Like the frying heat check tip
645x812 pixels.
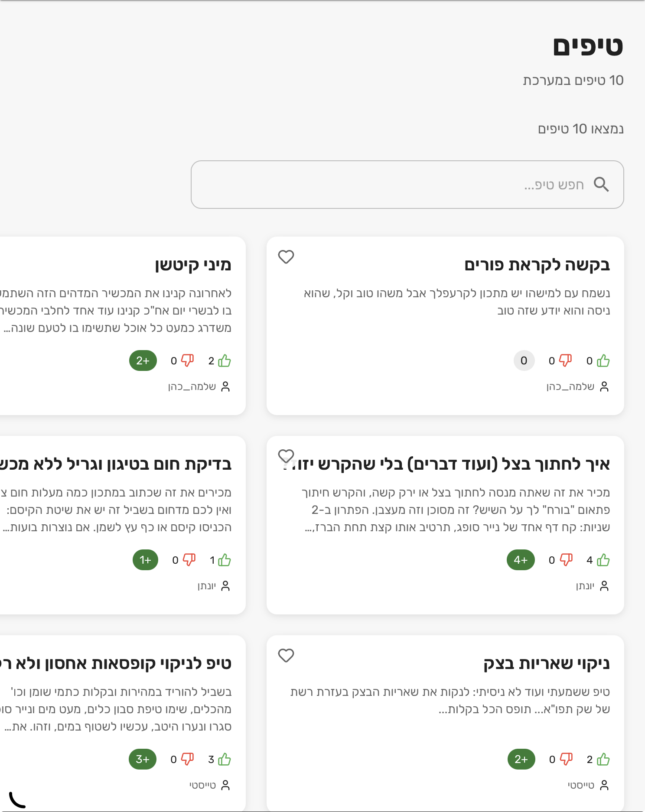click(225, 560)
